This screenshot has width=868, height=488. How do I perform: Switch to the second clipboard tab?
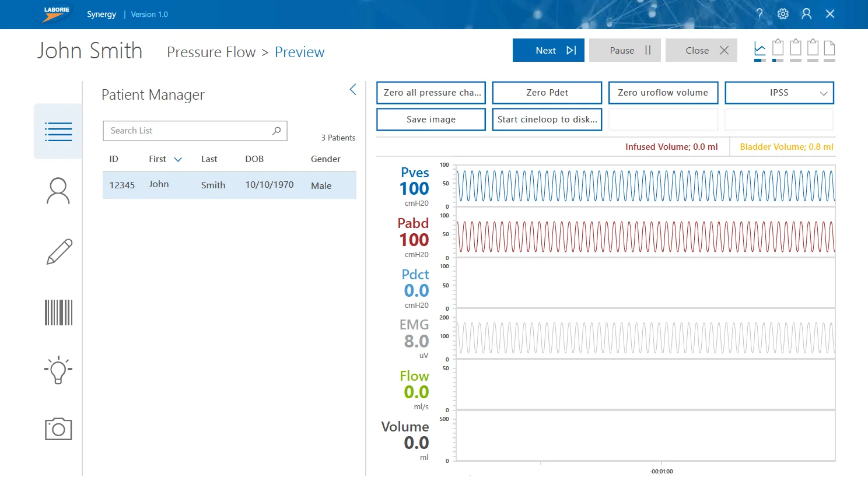[x=795, y=49]
